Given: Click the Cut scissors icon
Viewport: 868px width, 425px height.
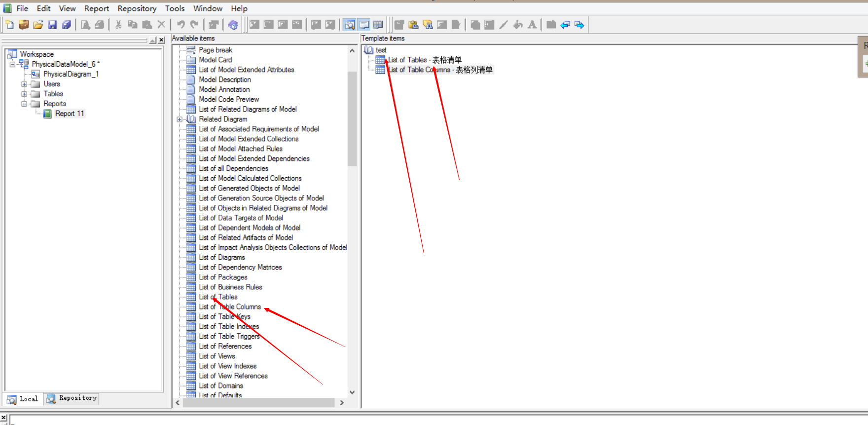Looking at the screenshot, I should (x=118, y=25).
